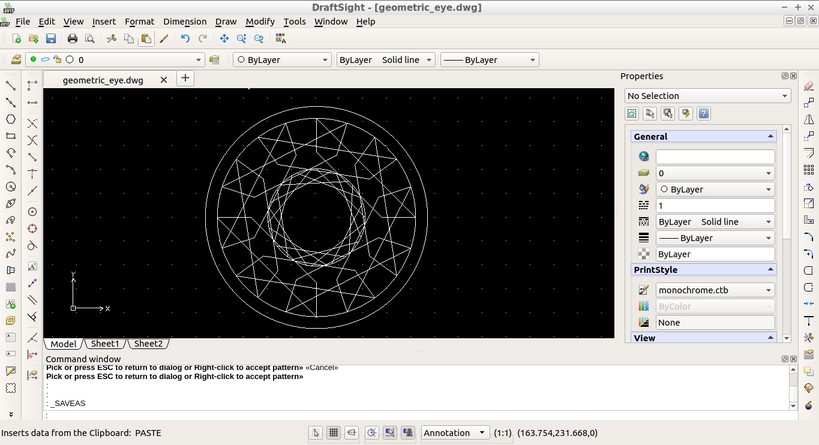Viewport: 819px width, 445px height.
Task: Click the hyperlink field in General section
Action: click(x=715, y=157)
